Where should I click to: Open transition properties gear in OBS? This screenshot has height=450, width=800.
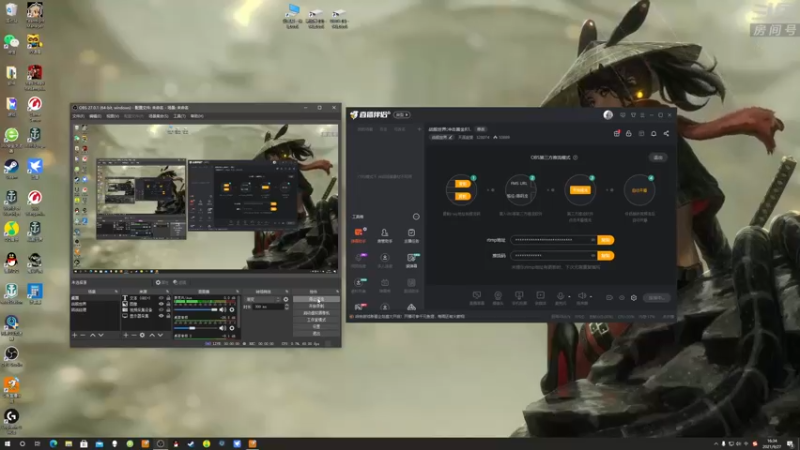286,299
